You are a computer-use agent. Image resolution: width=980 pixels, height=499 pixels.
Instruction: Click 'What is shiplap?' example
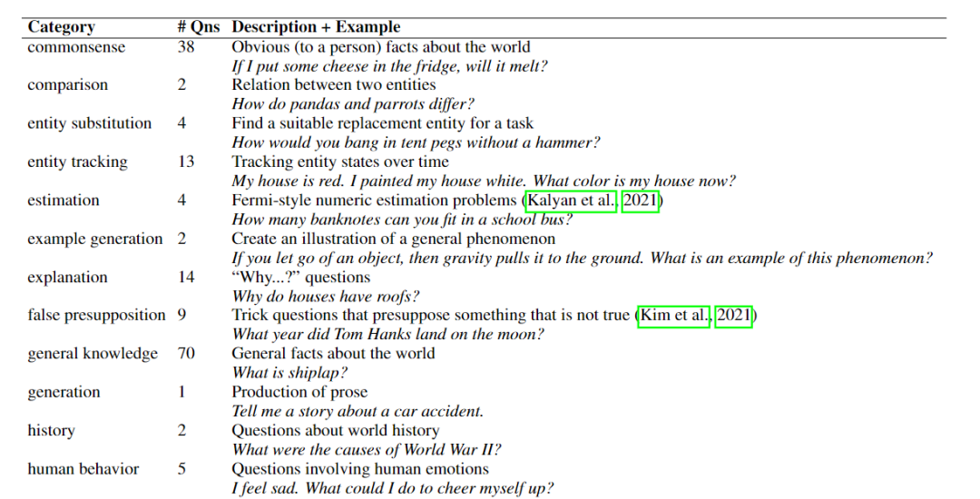tap(289, 374)
